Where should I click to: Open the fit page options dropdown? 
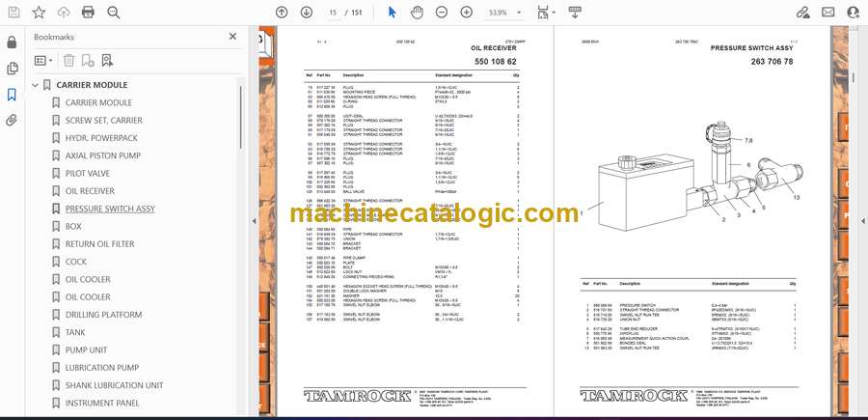(x=547, y=13)
